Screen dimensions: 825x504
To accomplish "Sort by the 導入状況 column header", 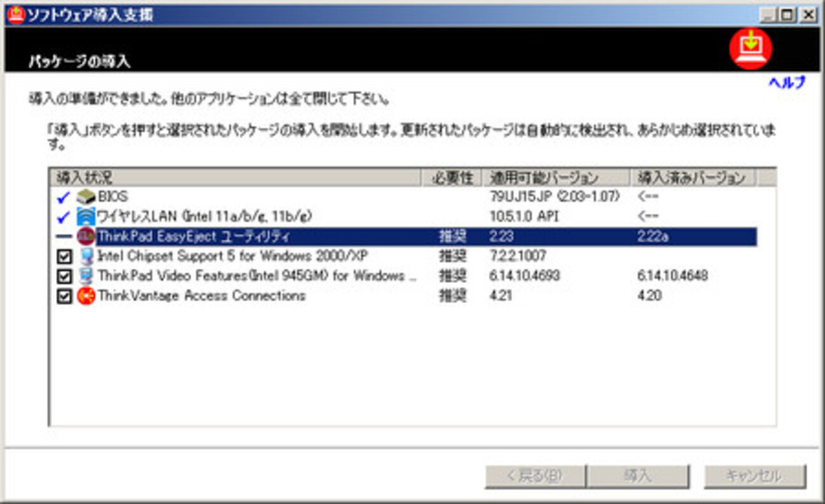I will click(x=236, y=177).
